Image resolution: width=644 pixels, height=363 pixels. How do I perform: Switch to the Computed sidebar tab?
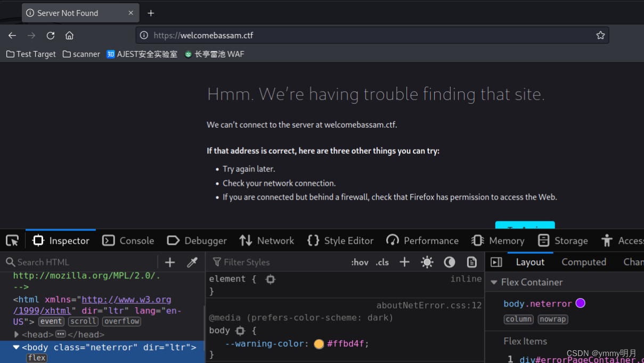584,262
